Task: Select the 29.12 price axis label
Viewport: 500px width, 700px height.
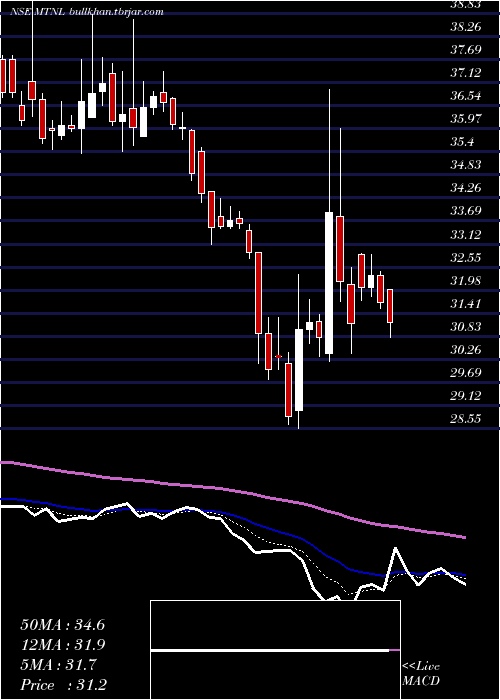Action: pos(466,396)
